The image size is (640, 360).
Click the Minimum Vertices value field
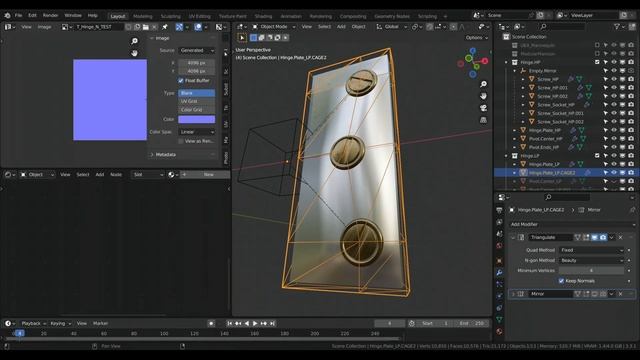click(x=592, y=271)
